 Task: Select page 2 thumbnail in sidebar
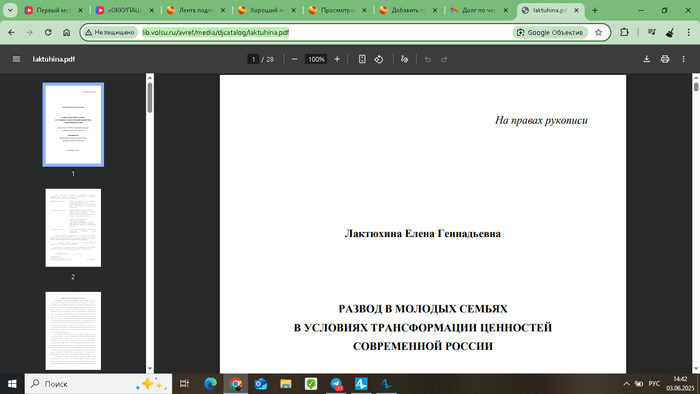(x=73, y=228)
